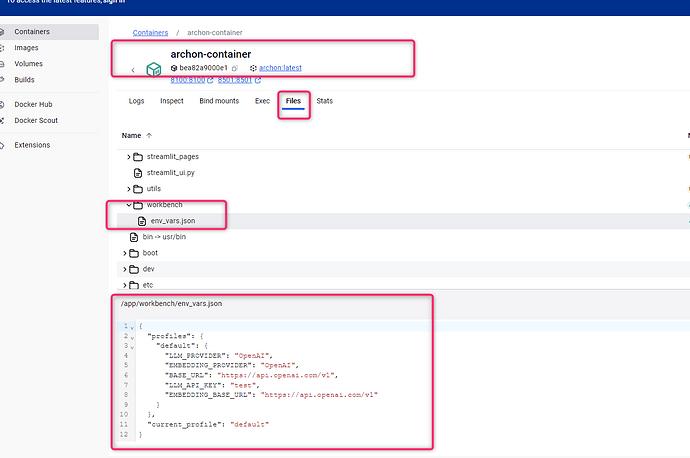Image resolution: width=690 pixels, height=458 pixels.
Task: Fold the default block at line 3
Action: (132, 347)
